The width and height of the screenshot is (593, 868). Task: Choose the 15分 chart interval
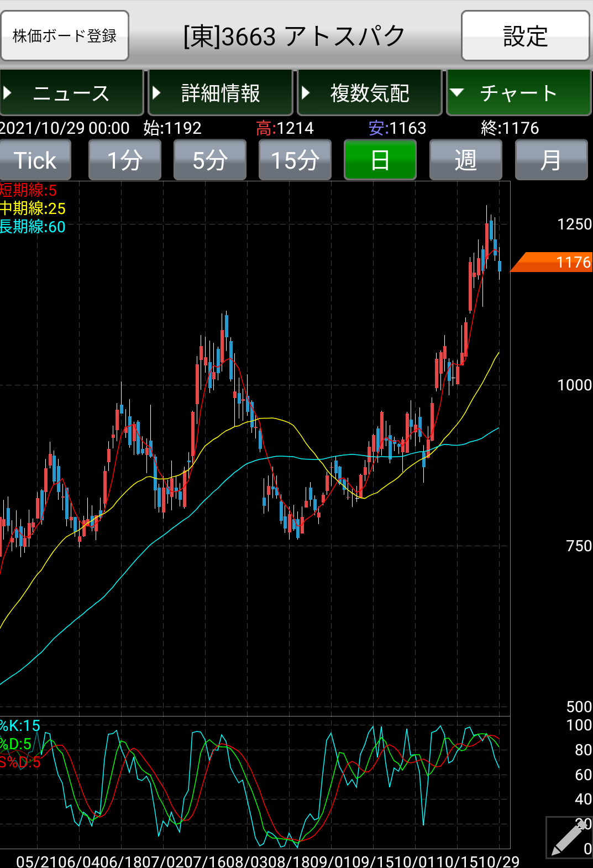[295, 160]
